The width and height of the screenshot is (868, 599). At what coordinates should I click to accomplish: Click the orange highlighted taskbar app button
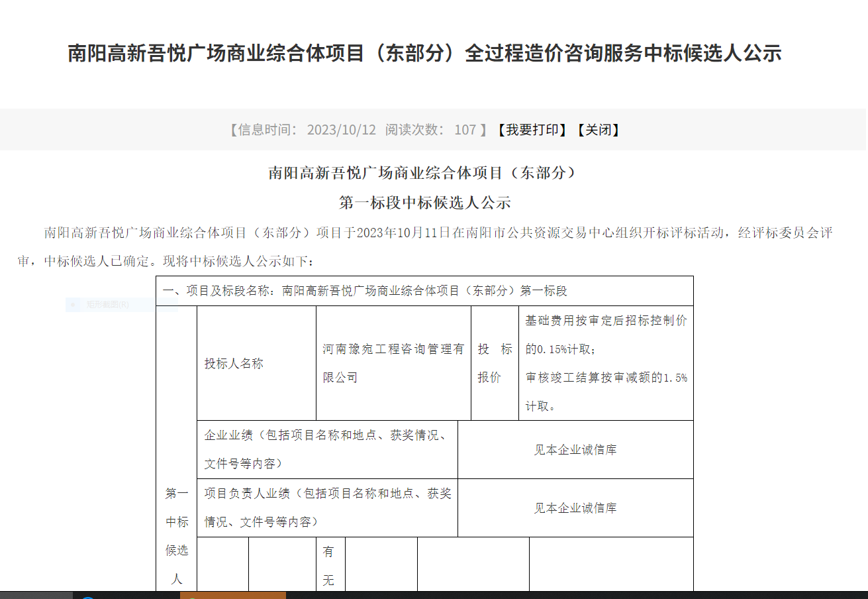point(232,595)
